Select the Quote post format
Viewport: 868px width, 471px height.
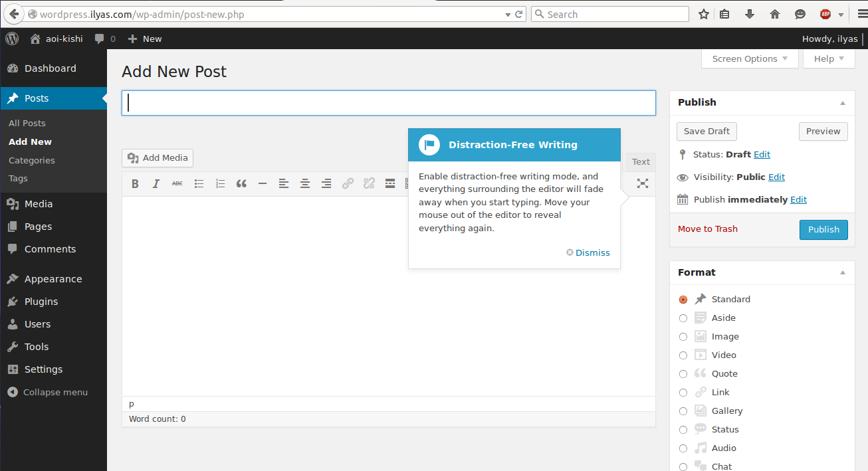tap(683, 374)
